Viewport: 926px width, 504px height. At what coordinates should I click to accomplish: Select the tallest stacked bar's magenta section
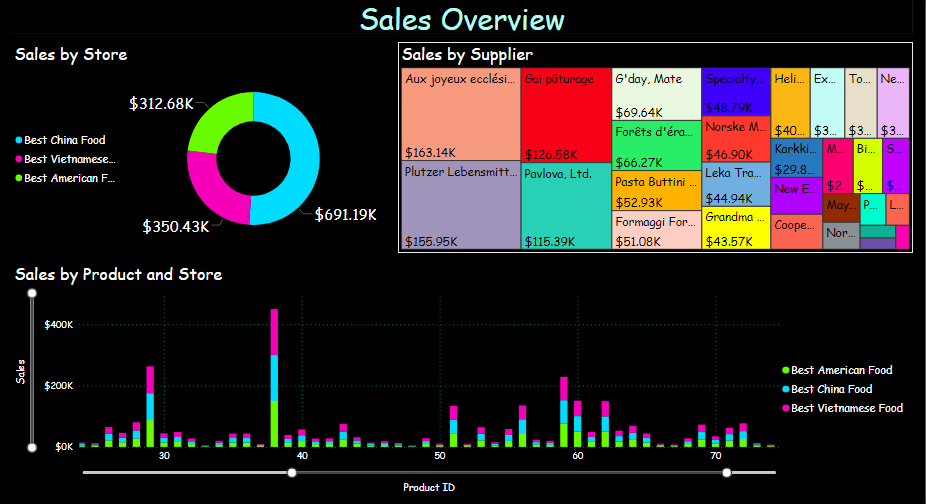pos(274,331)
